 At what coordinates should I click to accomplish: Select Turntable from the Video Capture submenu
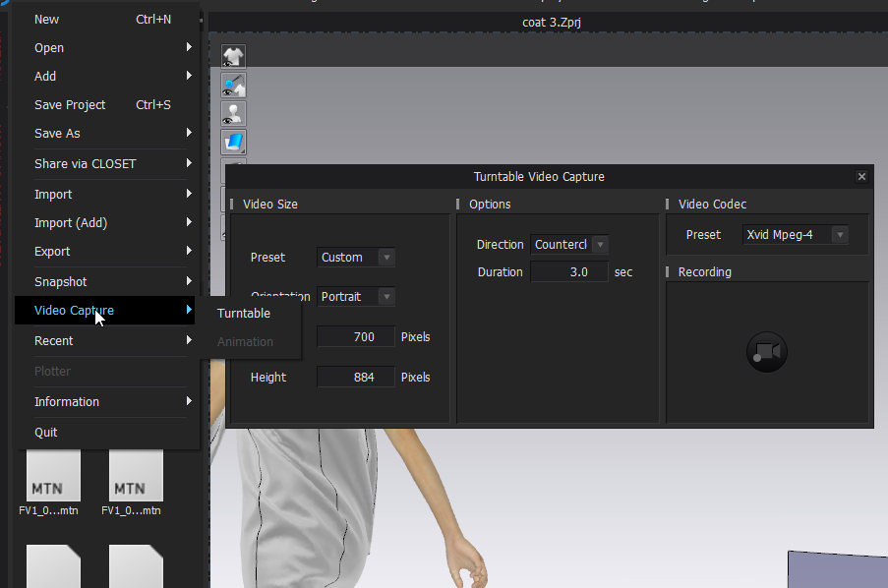(244, 314)
